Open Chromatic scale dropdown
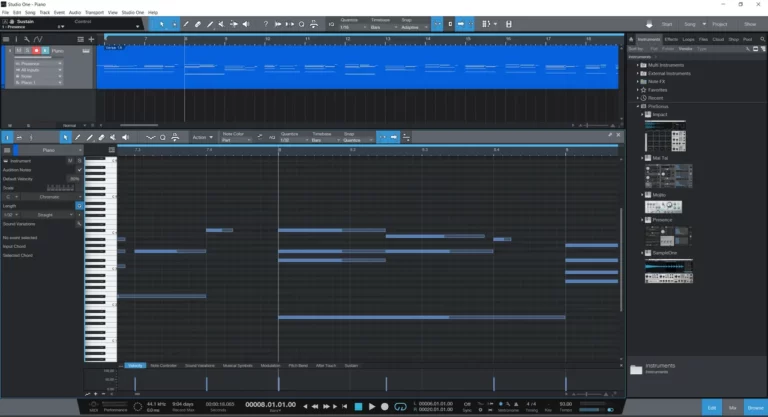 pyautogui.click(x=53, y=197)
